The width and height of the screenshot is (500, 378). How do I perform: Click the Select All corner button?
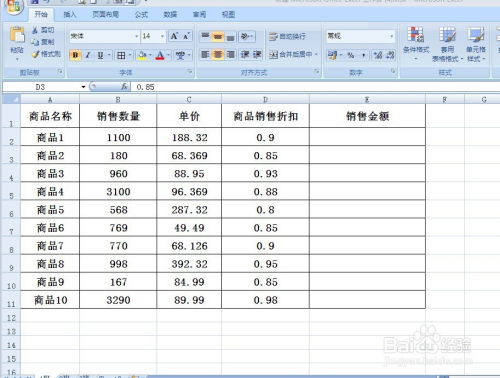11,99
